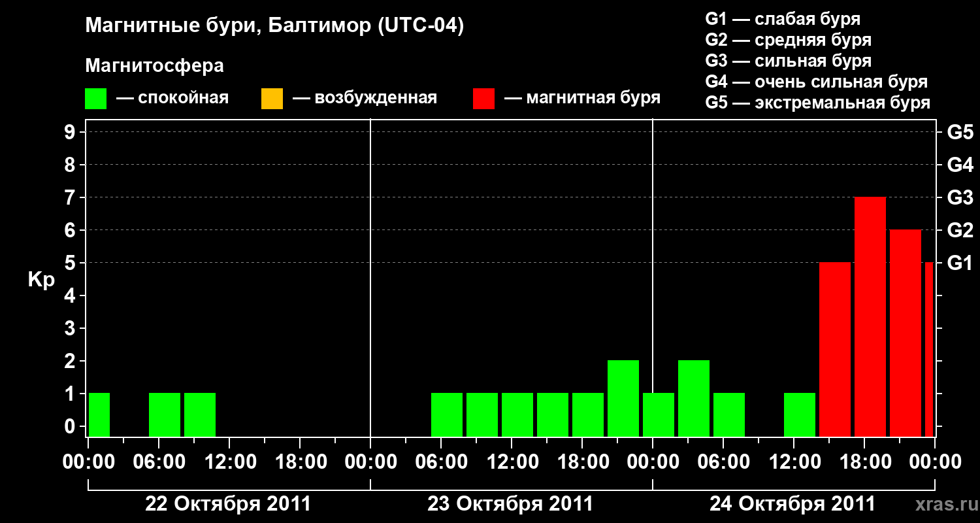Click the right-axis G5 label

coord(960,132)
